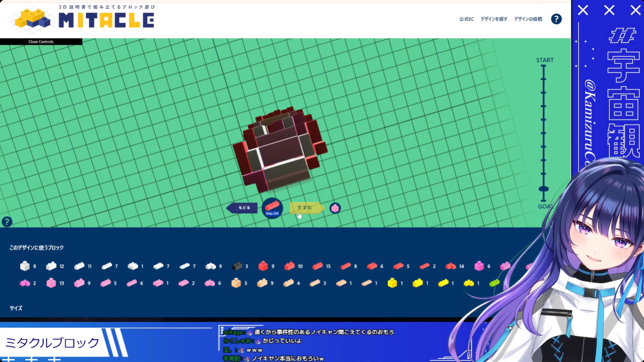Select the red block with count 9

point(263,266)
